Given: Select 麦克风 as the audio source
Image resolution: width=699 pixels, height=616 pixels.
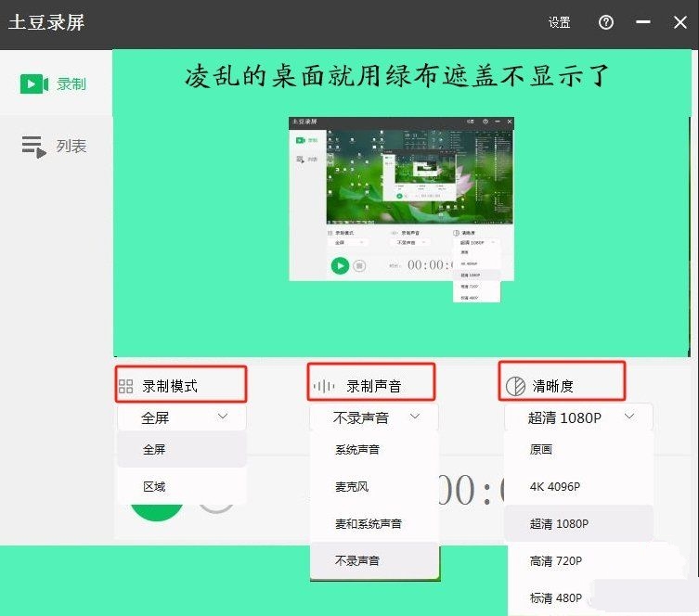Looking at the screenshot, I should [351, 486].
